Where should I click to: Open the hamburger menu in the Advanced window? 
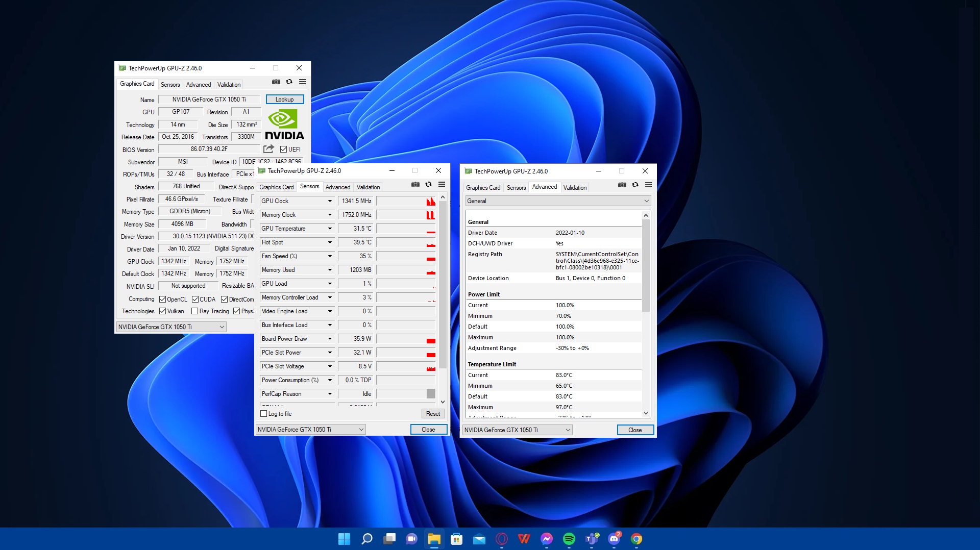(648, 185)
